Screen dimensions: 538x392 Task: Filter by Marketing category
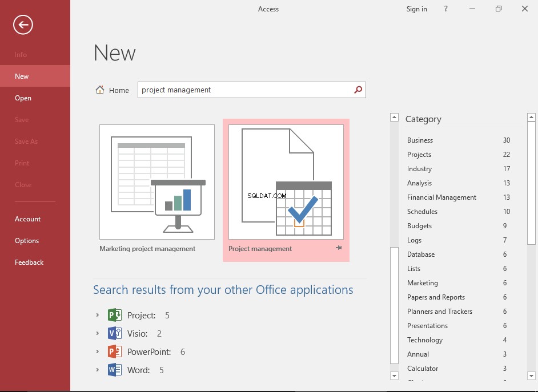(x=459, y=283)
